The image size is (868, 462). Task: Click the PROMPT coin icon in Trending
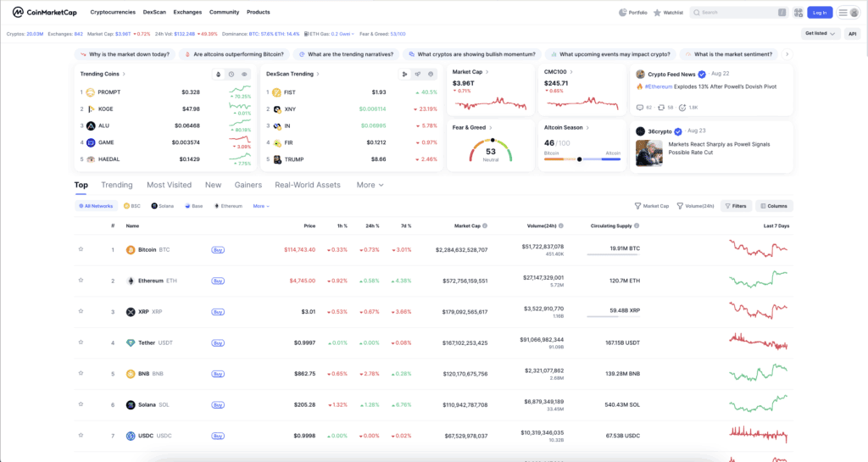pos(90,92)
